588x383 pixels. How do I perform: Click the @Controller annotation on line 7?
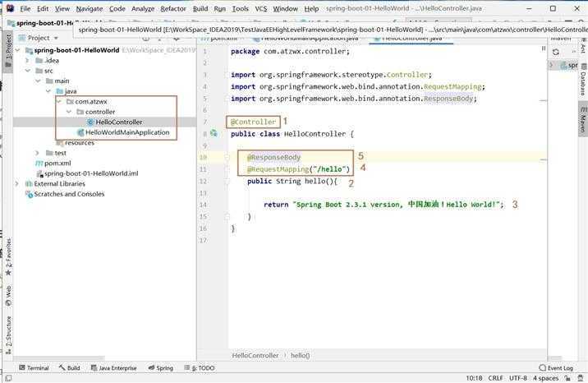click(253, 122)
